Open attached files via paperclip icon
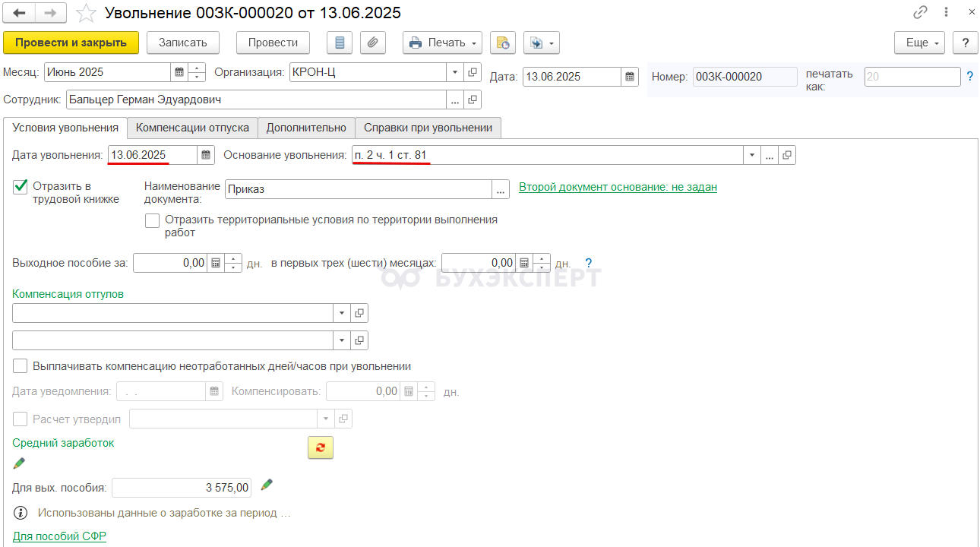 point(372,43)
